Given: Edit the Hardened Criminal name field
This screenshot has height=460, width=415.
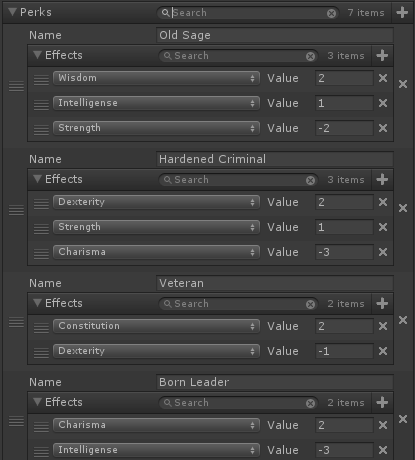Looking at the screenshot, I should [275, 159].
